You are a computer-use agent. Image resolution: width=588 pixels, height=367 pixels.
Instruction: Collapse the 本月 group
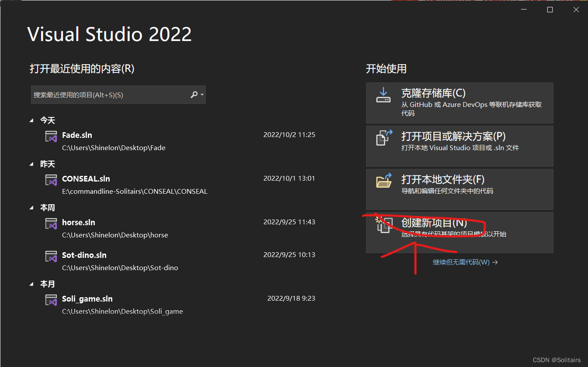[x=31, y=284]
